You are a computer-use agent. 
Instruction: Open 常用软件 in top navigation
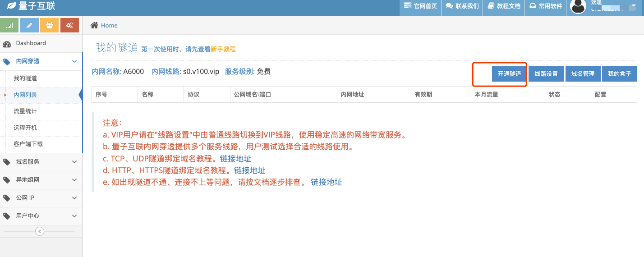coord(546,6)
